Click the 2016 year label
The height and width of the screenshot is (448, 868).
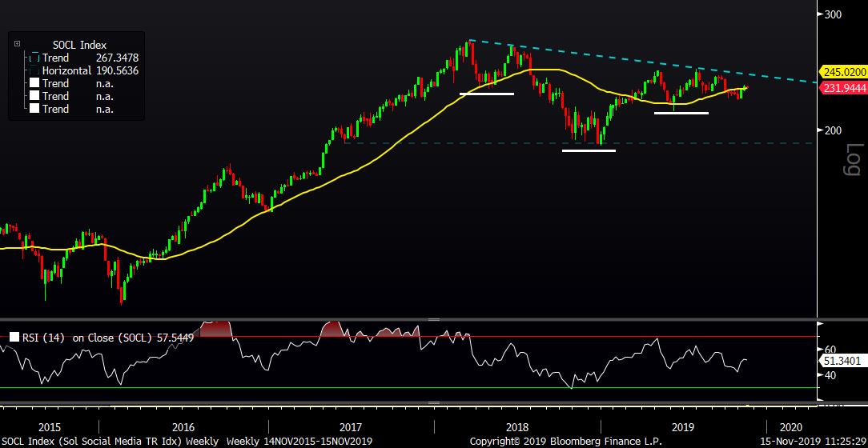184,427
